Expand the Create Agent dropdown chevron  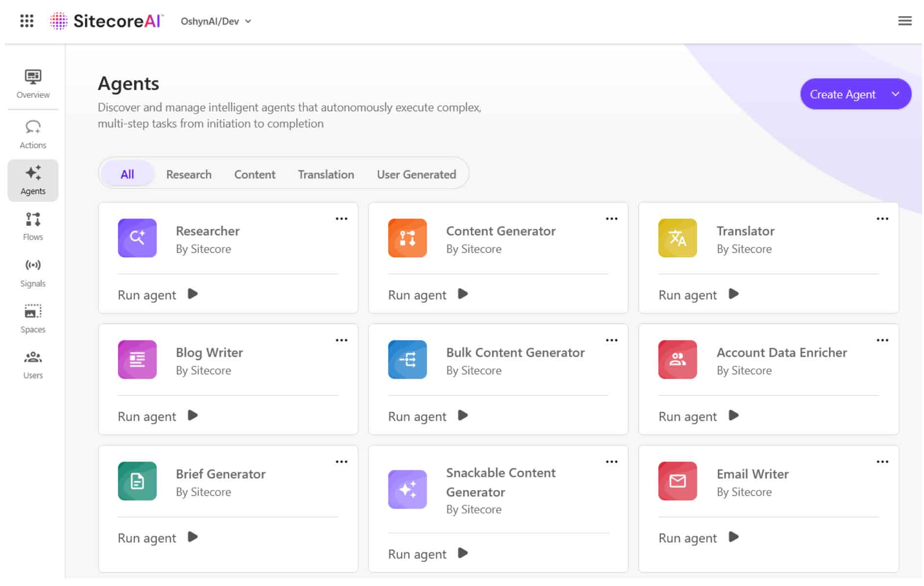[895, 94]
